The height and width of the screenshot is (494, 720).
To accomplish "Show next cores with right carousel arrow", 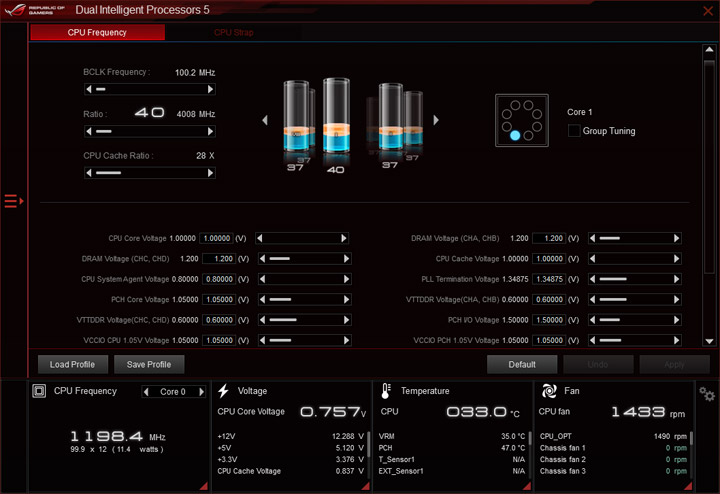I will point(436,120).
